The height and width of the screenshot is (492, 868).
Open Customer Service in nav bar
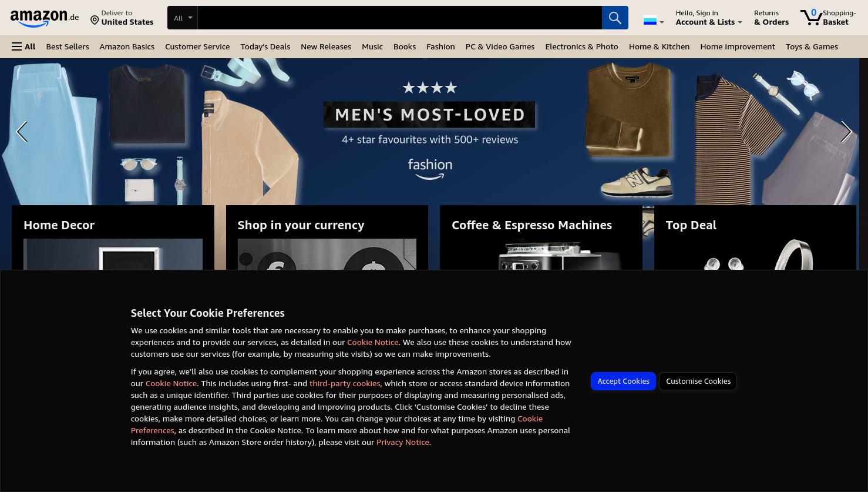pos(197,46)
